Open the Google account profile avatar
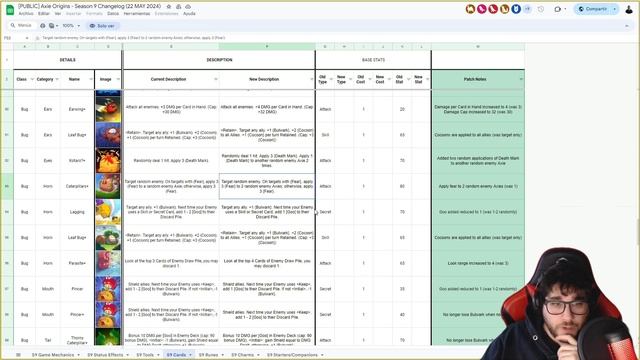 click(629, 9)
